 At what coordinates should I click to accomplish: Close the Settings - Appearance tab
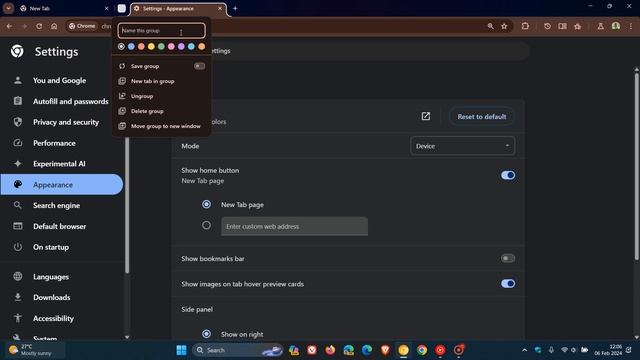220,8
